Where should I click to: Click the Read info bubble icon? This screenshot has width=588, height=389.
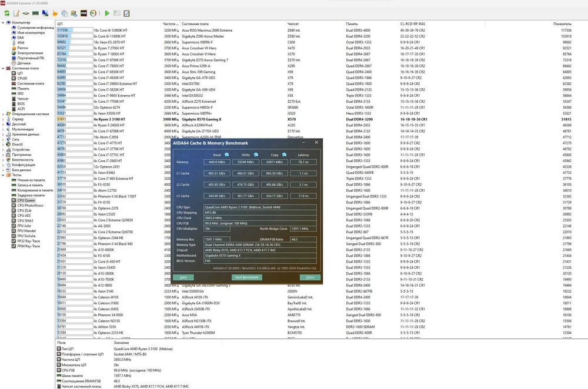227,155
